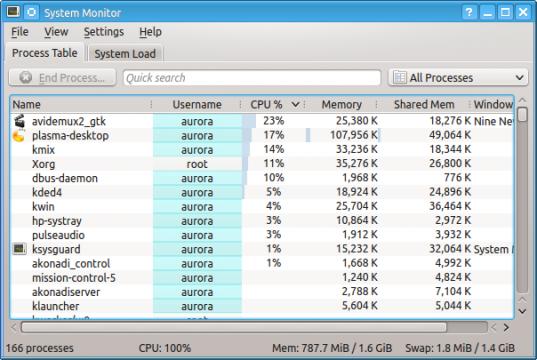Switch to the System Load tab
The height and width of the screenshot is (360, 537).
[125, 54]
